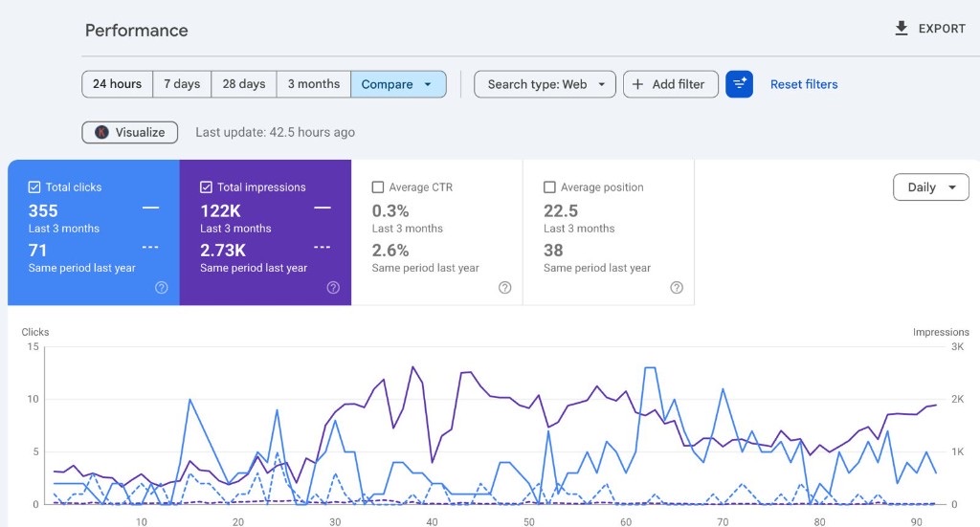Click the Visualize extension logo icon
This screenshot has width=980, height=527.
101,132
